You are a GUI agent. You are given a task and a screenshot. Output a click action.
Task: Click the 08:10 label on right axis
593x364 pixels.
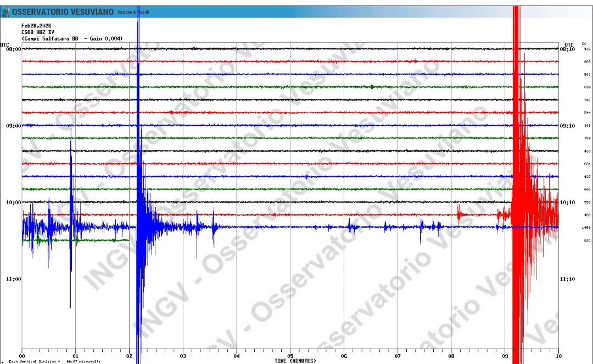point(567,49)
